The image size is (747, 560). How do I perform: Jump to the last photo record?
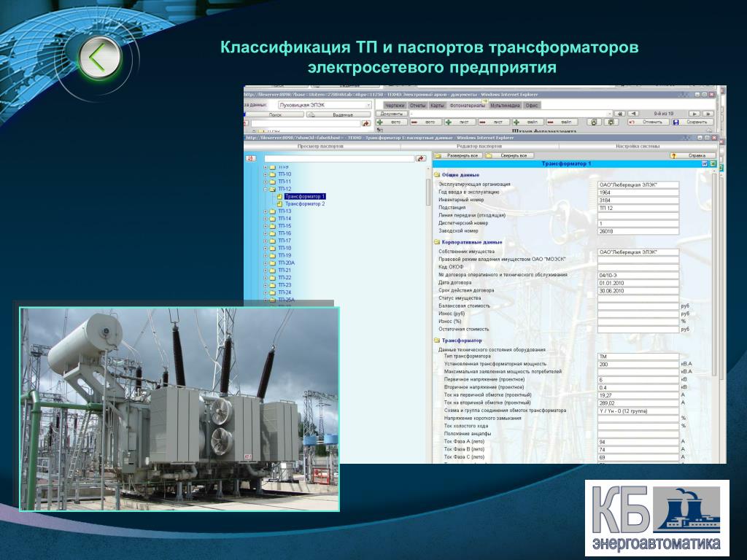pos(708,114)
